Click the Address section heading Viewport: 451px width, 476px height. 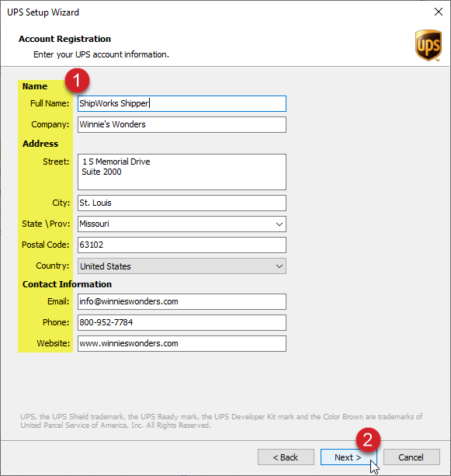click(40, 144)
